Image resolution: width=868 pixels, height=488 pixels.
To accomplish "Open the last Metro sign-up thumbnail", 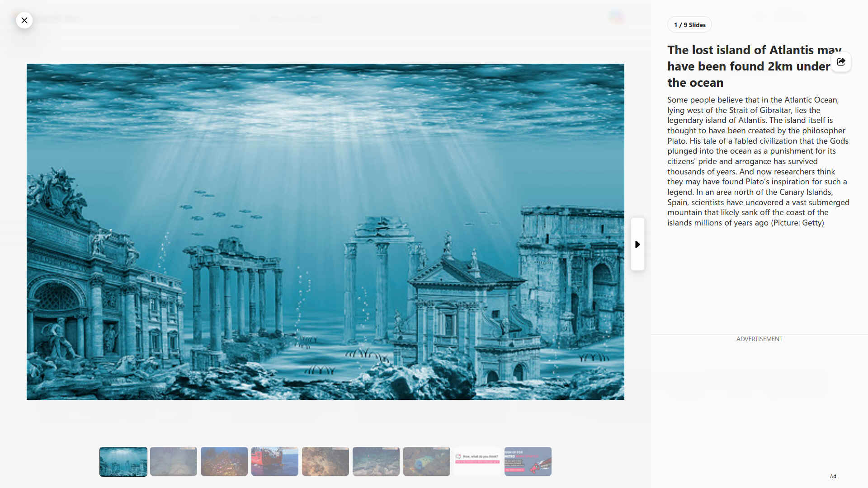I will coord(528,461).
